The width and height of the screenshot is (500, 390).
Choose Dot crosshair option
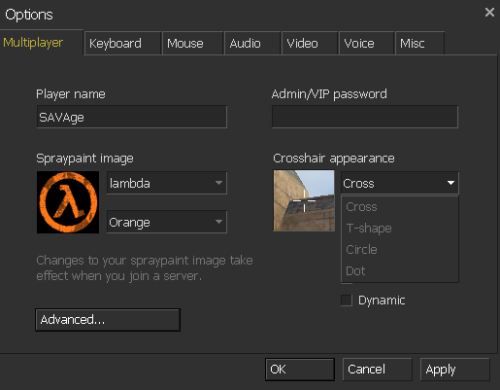400,271
